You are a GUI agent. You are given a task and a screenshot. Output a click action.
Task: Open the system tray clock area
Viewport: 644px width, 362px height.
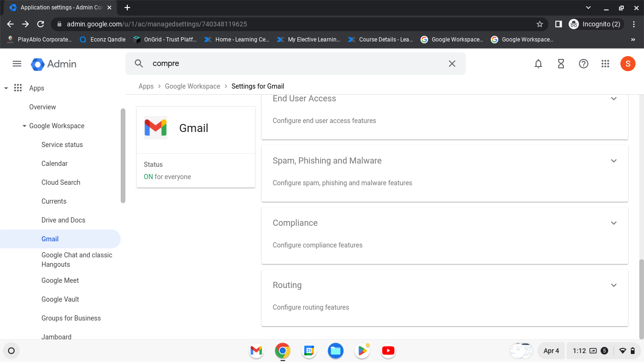[603, 351]
